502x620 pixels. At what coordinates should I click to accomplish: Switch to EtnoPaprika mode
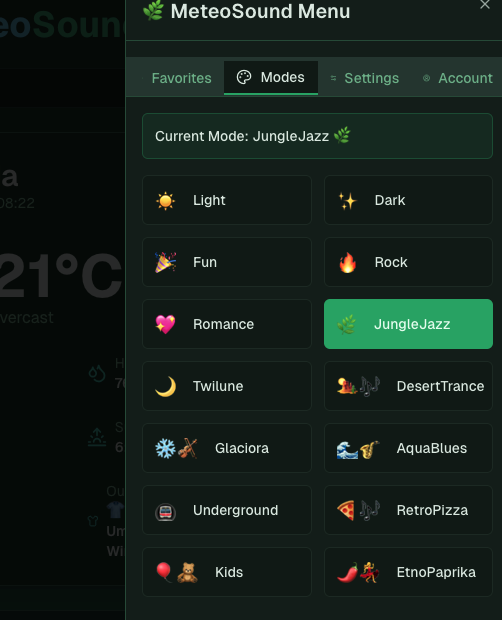point(408,572)
